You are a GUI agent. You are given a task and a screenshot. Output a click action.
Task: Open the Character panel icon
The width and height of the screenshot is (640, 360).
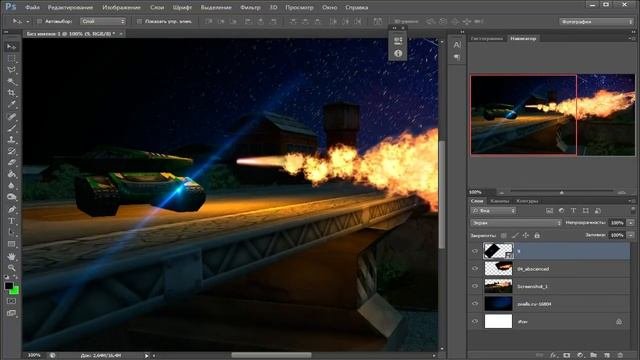[457, 44]
